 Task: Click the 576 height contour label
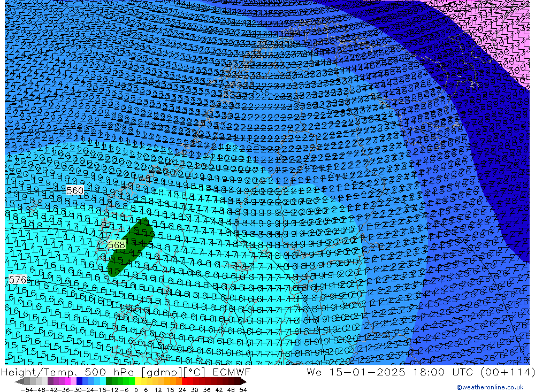(18, 280)
